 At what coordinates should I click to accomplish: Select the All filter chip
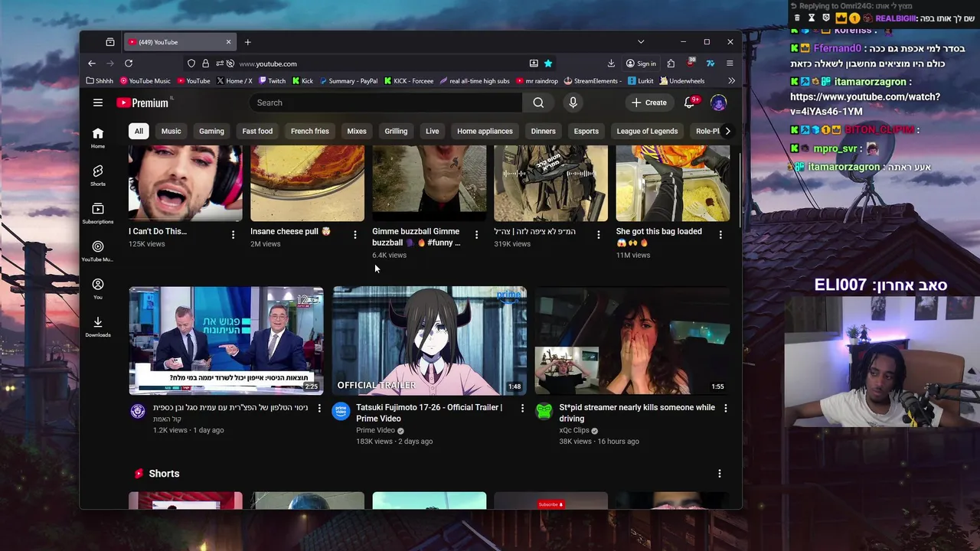point(139,131)
